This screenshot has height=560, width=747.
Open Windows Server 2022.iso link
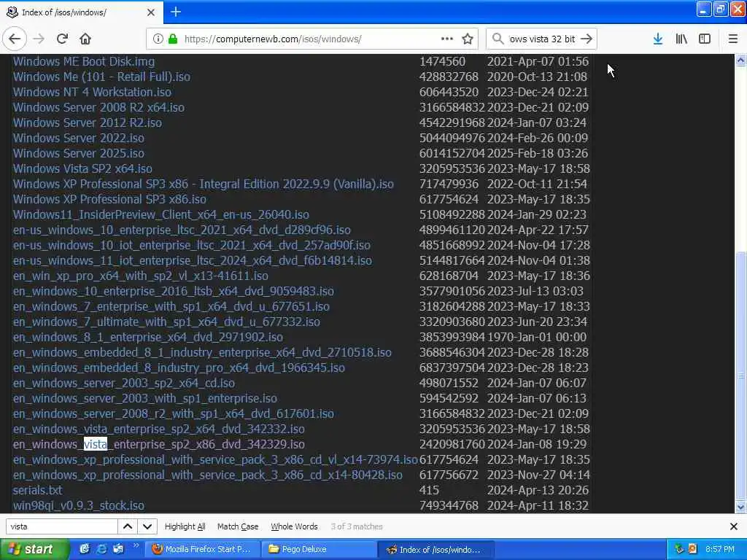point(79,138)
